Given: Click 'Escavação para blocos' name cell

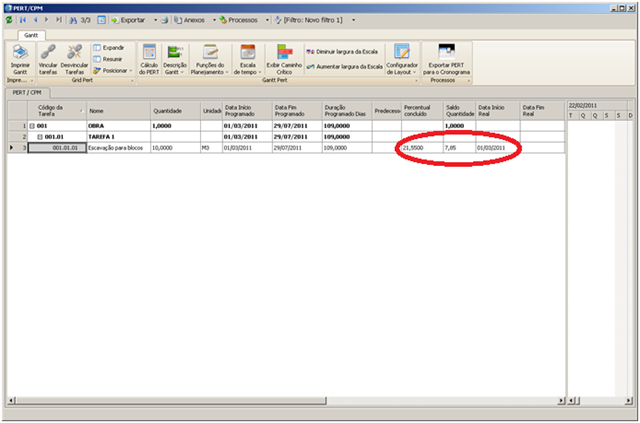Looking at the screenshot, I should click(x=119, y=148).
